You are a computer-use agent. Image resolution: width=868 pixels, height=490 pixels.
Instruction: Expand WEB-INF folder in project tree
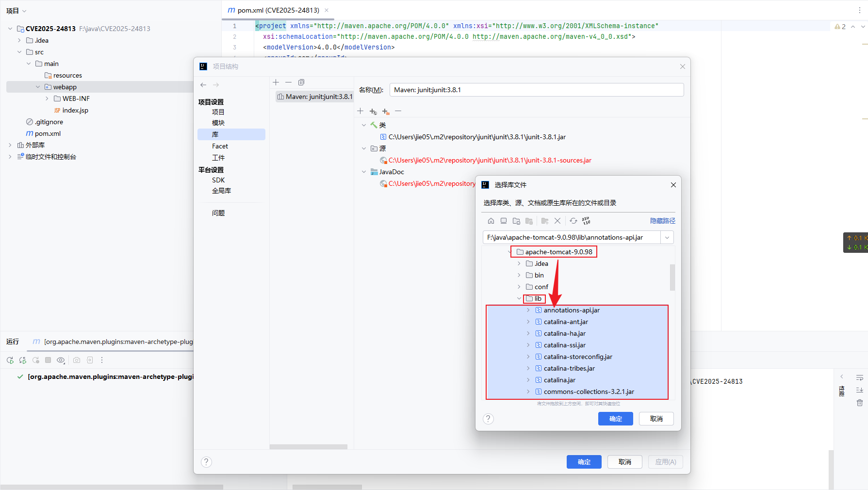[47, 98]
